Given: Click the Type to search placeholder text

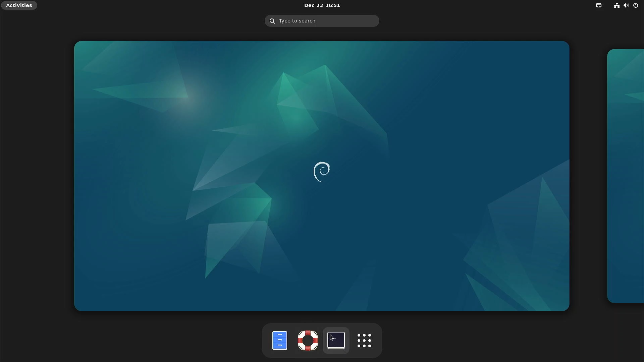Looking at the screenshot, I should (297, 21).
